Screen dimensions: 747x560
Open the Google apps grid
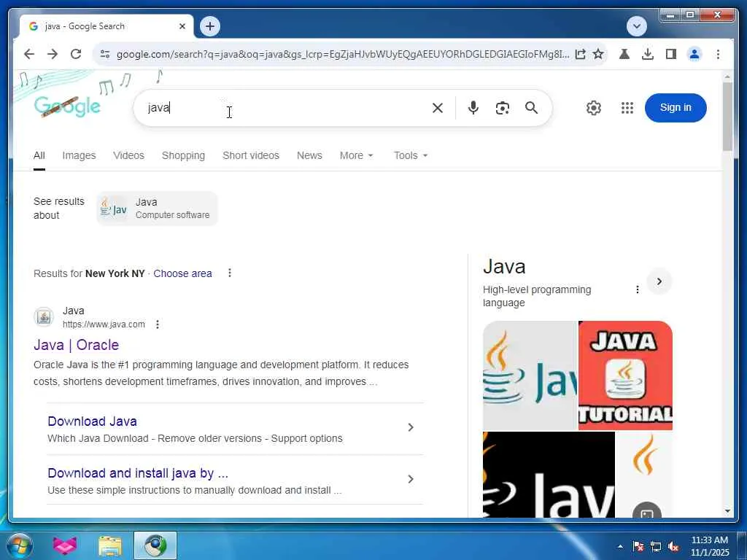coord(627,108)
